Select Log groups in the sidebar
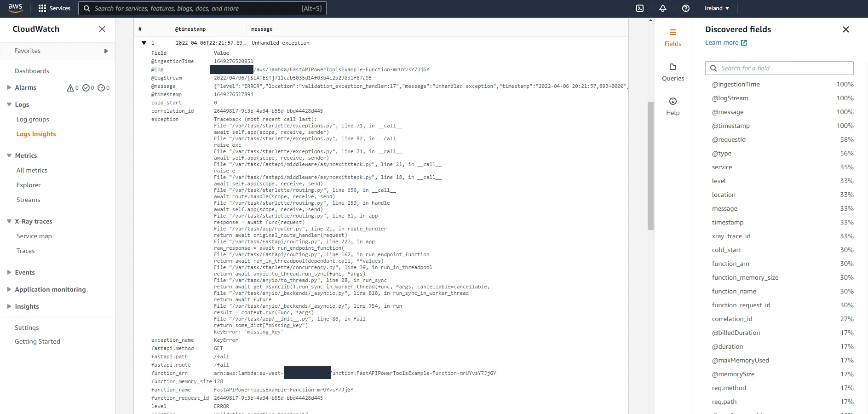Image resolution: width=868 pixels, height=414 pixels. (x=33, y=119)
